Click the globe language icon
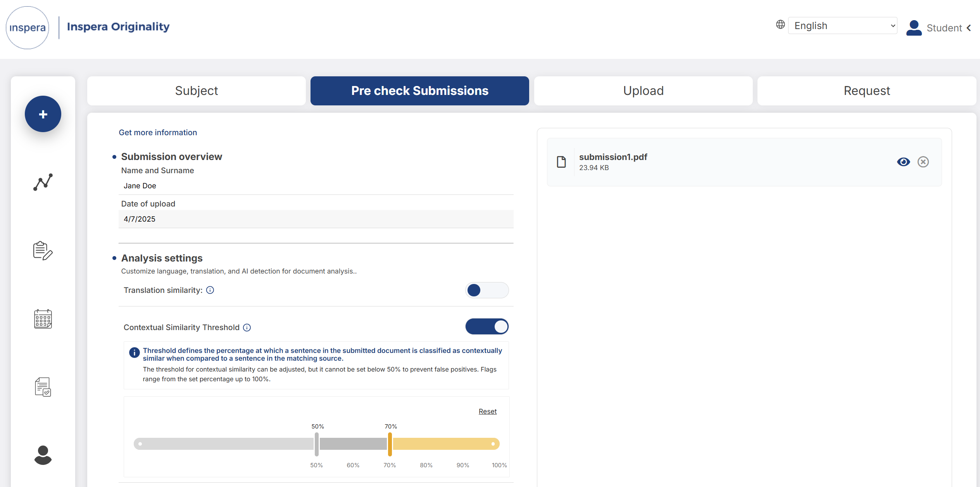980x487 pixels. tap(780, 24)
